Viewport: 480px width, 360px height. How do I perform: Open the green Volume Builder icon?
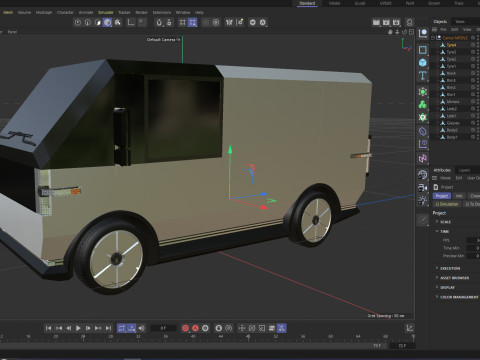(423, 105)
